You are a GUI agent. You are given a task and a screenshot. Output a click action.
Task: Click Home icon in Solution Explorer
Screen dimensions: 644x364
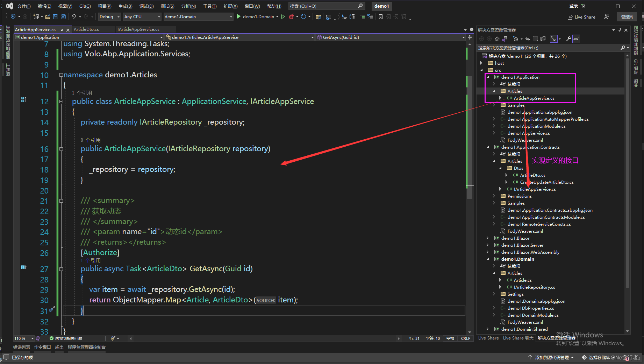[x=497, y=39]
